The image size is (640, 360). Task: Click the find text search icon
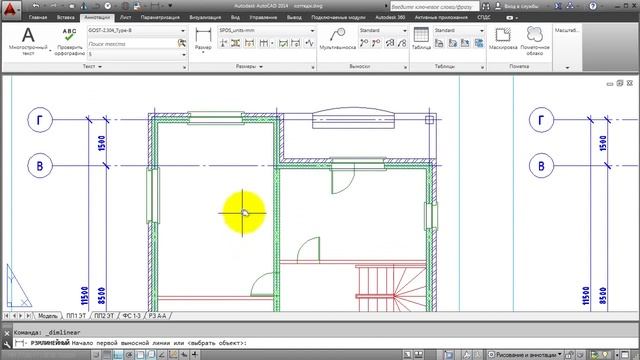pyautogui.click(x=182, y=43)
